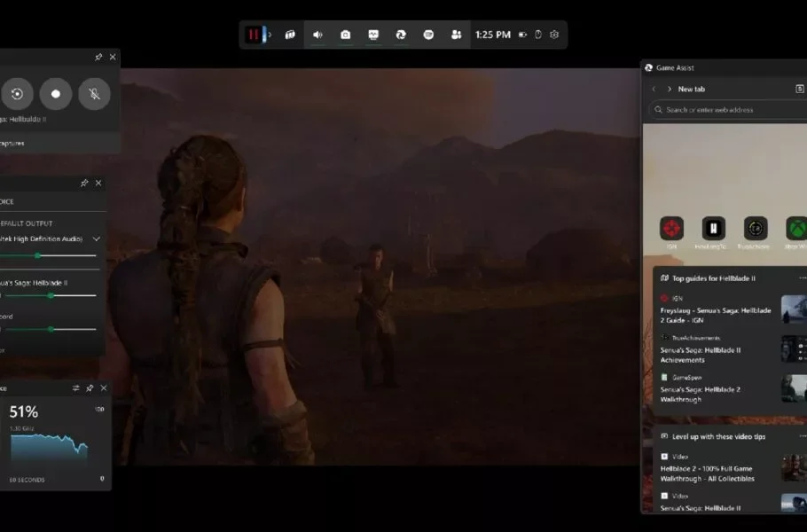807x532 pixels.
Task: Launch Game Assist Edge icon in toolbar
Action: click(401, 35)
